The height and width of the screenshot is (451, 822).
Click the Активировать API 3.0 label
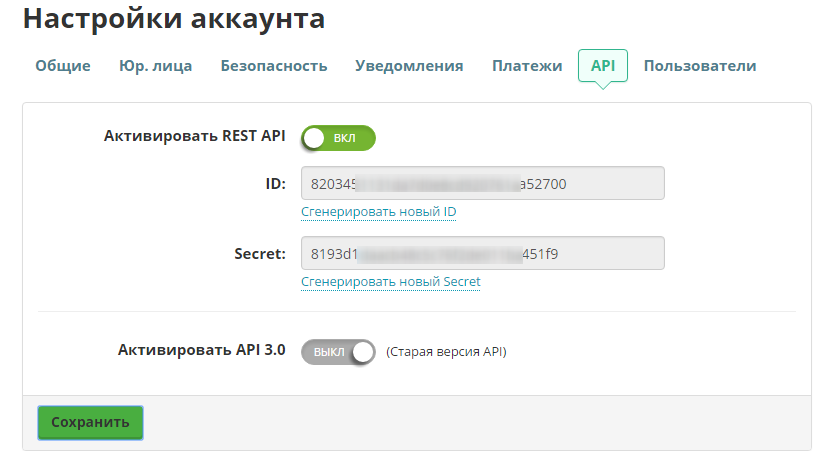(x=201, y=351)
